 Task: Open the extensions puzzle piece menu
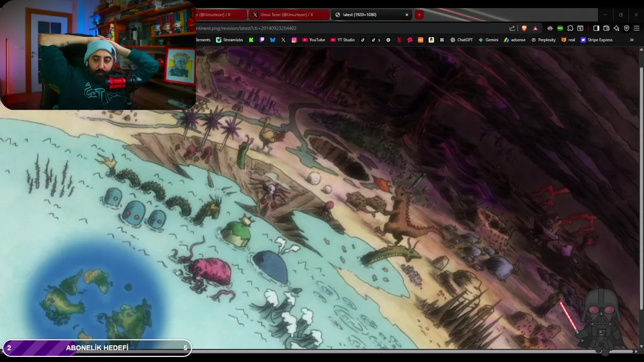pos(570,28)
